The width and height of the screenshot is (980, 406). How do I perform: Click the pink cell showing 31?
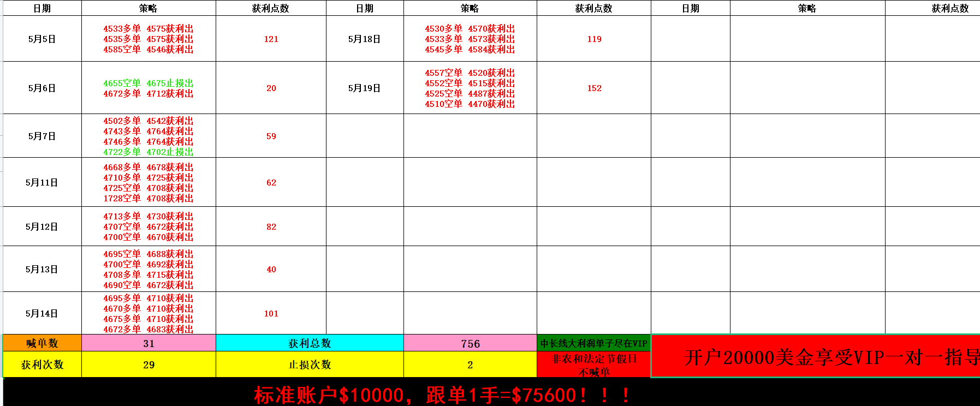pos(149,343)
